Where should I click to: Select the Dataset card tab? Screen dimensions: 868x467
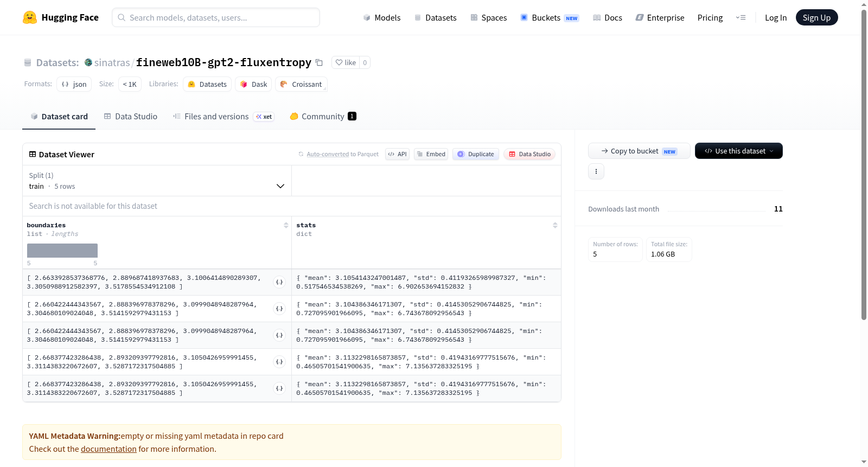(x=59, y=117)
